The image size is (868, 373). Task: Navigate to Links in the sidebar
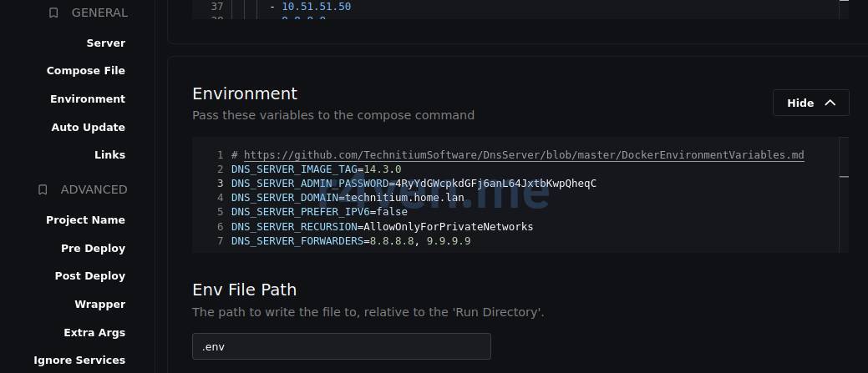[x=109, y=155]
